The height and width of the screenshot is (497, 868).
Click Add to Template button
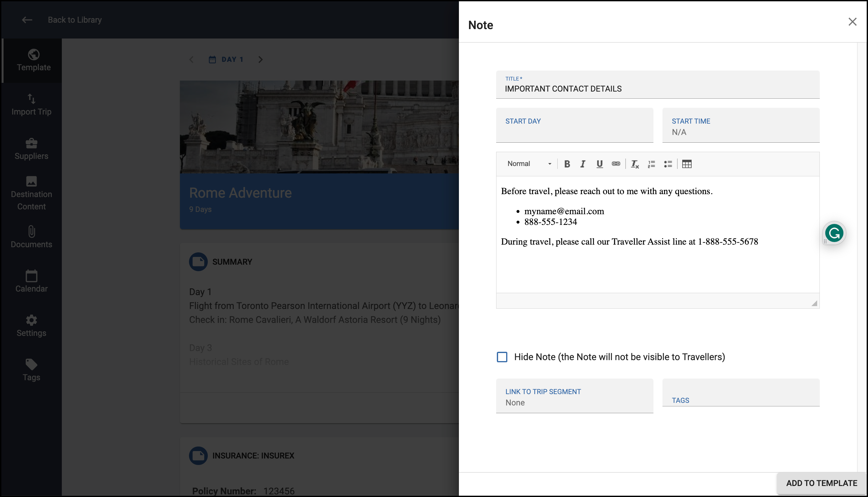[x=822, y=483]
